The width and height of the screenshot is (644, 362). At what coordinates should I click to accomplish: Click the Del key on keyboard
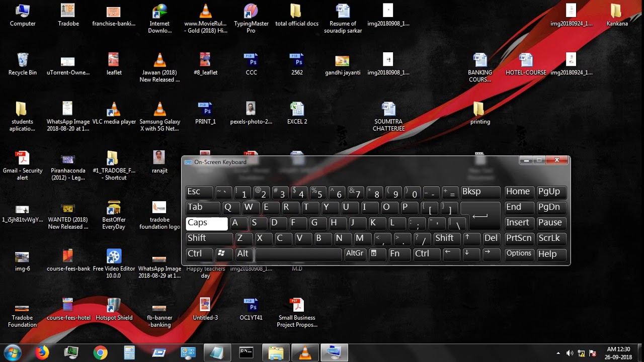492,239
